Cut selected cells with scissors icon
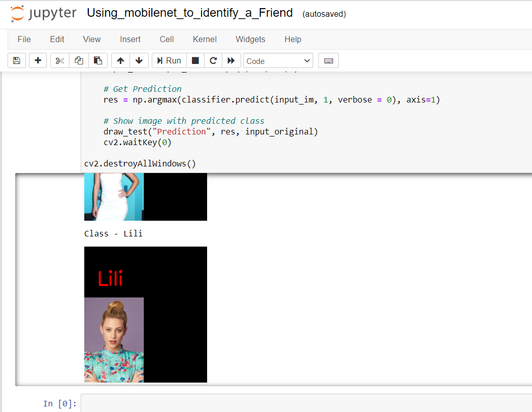Image resolution: width=532 pixels, height=412 pixels. 60,61
